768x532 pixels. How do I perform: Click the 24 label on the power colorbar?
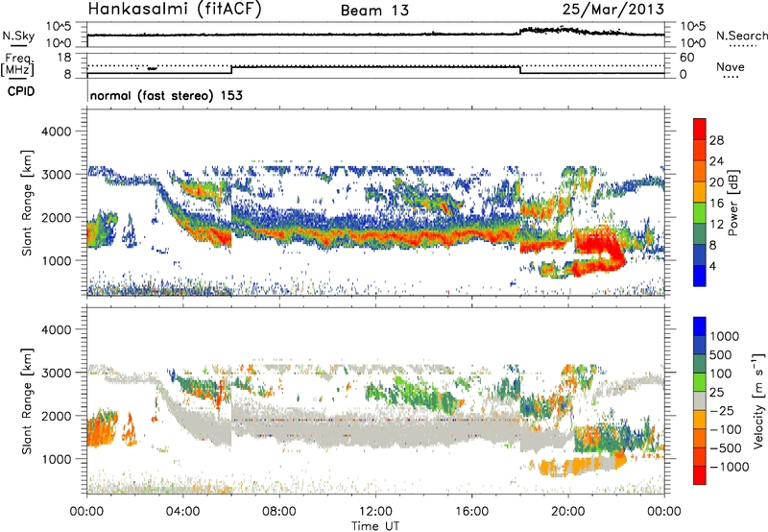point(716,161)
